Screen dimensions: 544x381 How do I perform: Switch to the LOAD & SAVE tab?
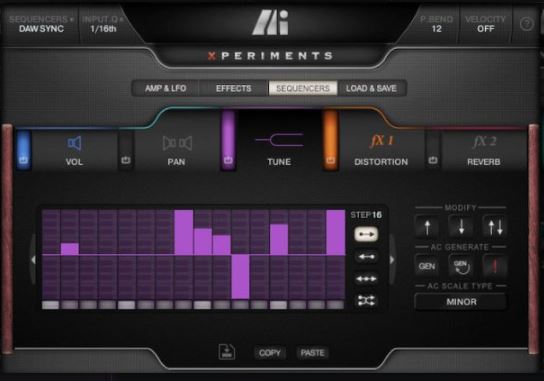pos(371,88)
